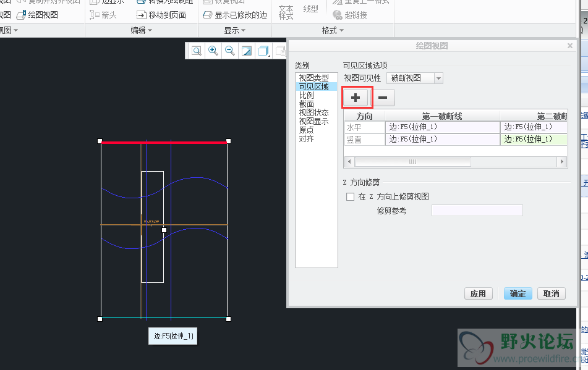Select Alignment (对齐) category
The image size is (588, 370).
[x=306, y=138]
